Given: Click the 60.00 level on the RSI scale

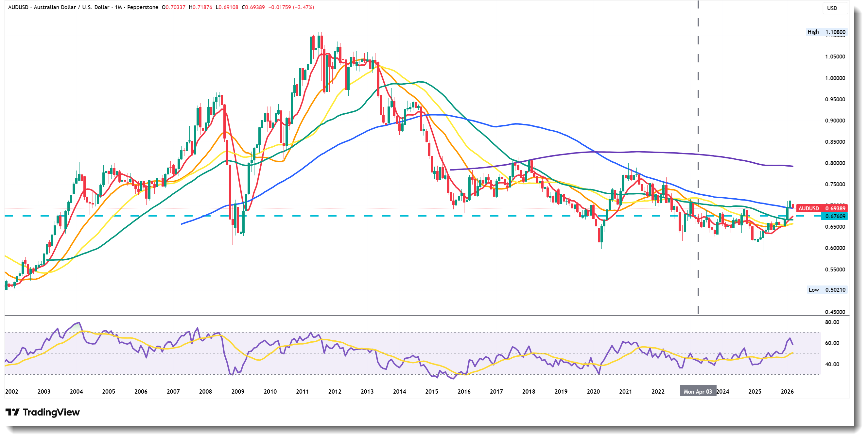Looking at the screenshot, I should tap(832, 343).
